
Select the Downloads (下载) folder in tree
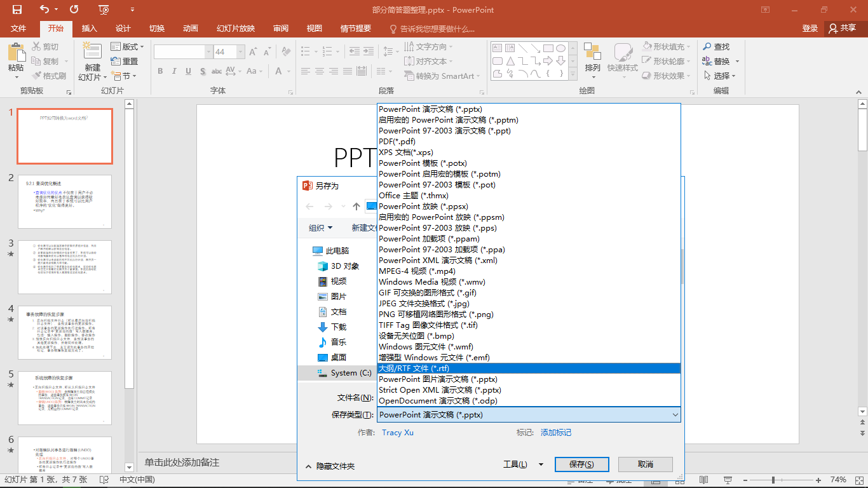pyautogui.click(x=339, y=327)
